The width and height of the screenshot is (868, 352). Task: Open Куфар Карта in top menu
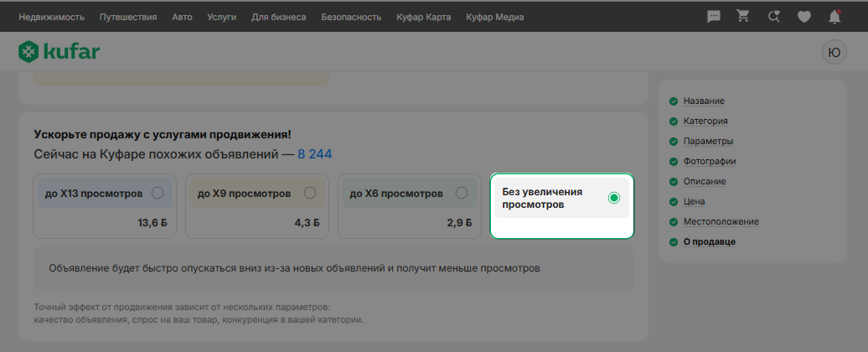423,17
